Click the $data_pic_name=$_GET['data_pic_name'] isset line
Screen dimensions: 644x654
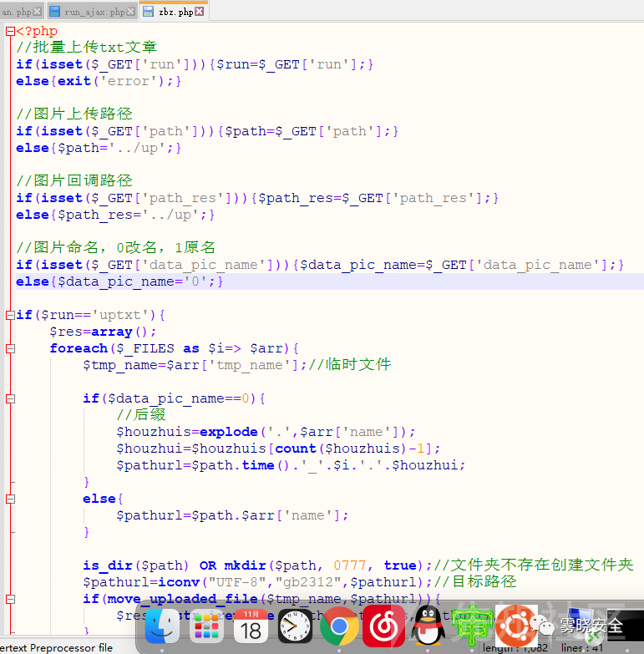[320, 265]
